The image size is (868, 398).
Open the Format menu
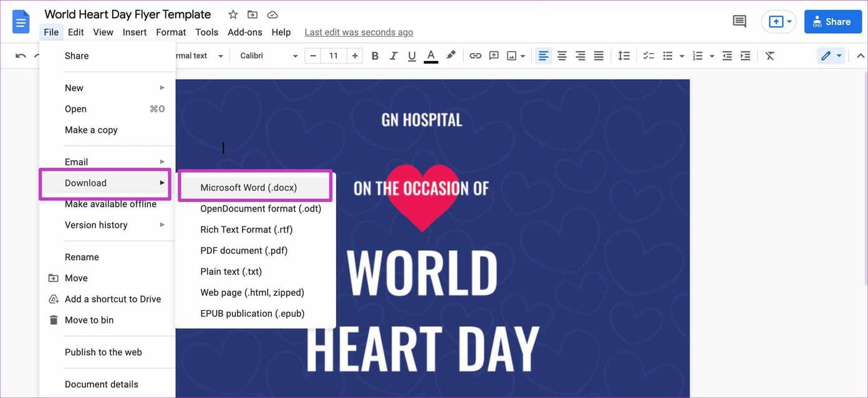[171, 32]
